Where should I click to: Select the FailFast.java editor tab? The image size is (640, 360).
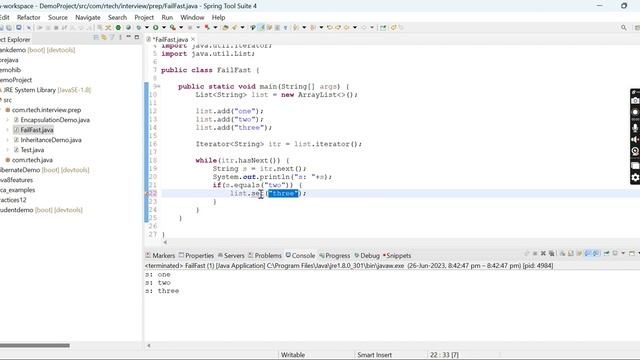click(x=171, y=39)
